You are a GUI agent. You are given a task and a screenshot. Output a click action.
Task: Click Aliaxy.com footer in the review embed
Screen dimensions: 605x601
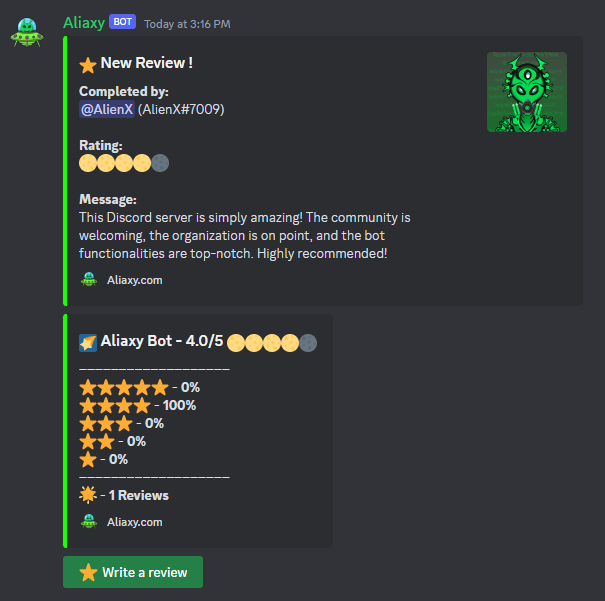[135, 280]
